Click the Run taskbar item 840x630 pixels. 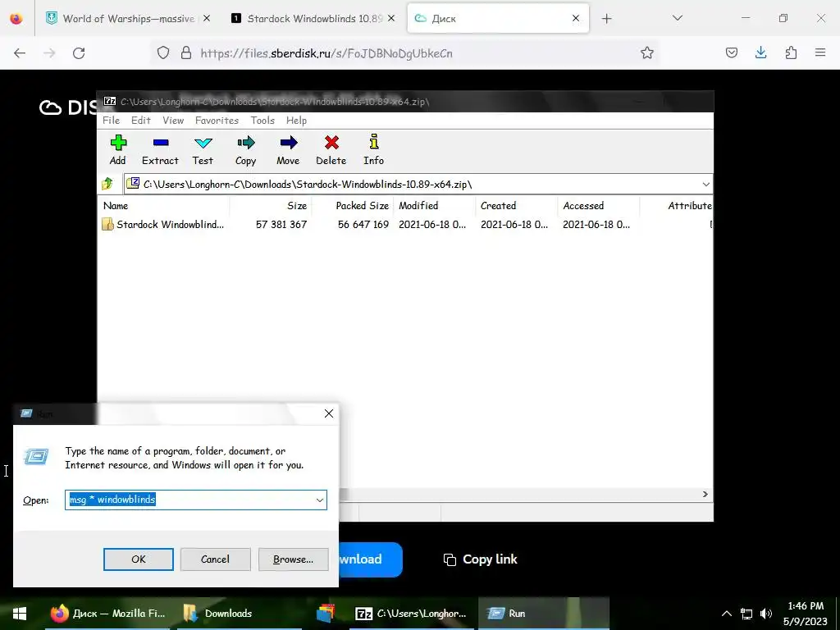pos(543,614)
